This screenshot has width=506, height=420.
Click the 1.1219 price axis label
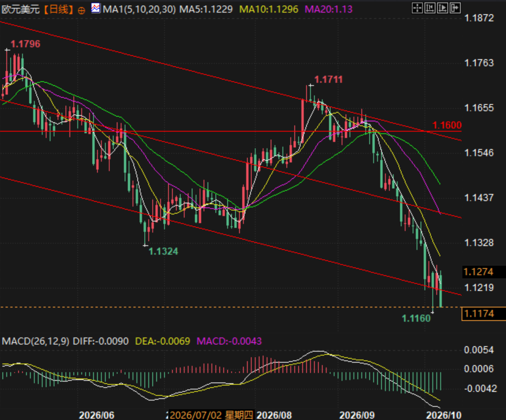pos(479,288)
